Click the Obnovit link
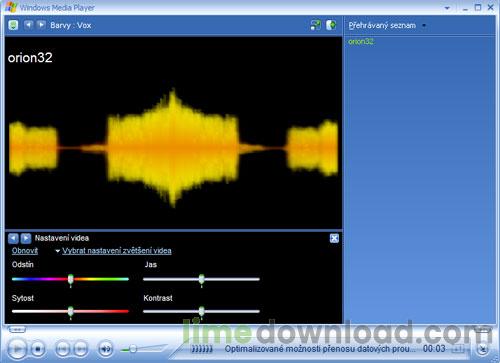 point(25,251)
